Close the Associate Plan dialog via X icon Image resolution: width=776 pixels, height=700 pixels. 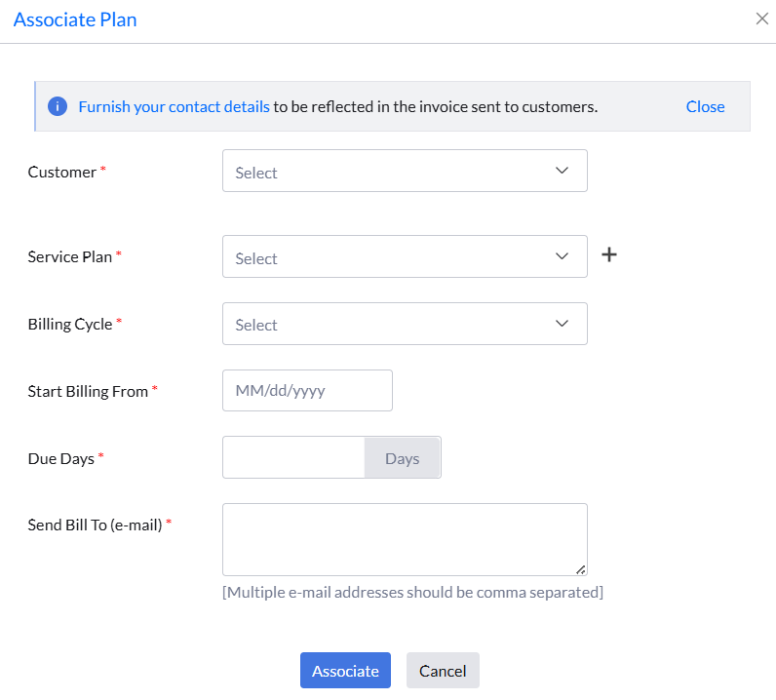(x=762, y=19)
